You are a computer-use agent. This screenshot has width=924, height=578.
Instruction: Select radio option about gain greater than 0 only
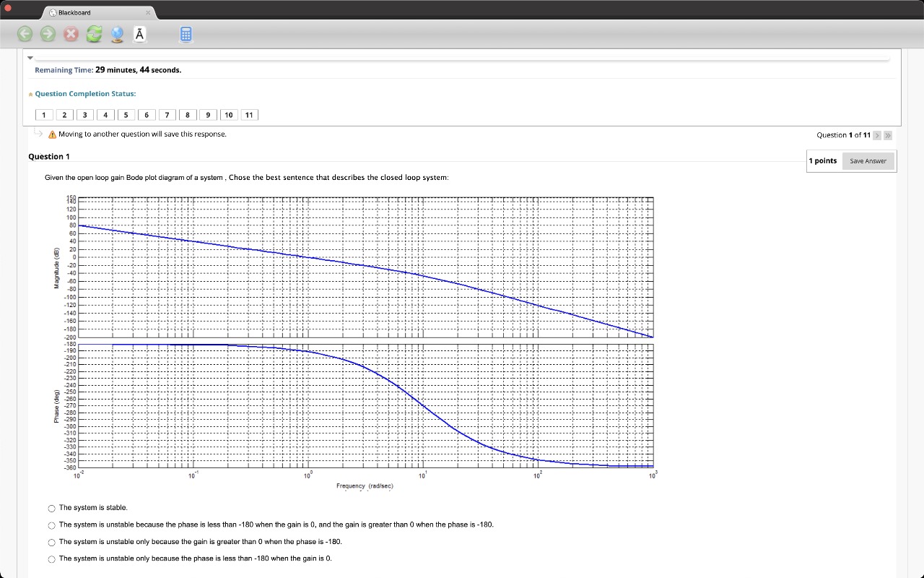tap(51, 542)
